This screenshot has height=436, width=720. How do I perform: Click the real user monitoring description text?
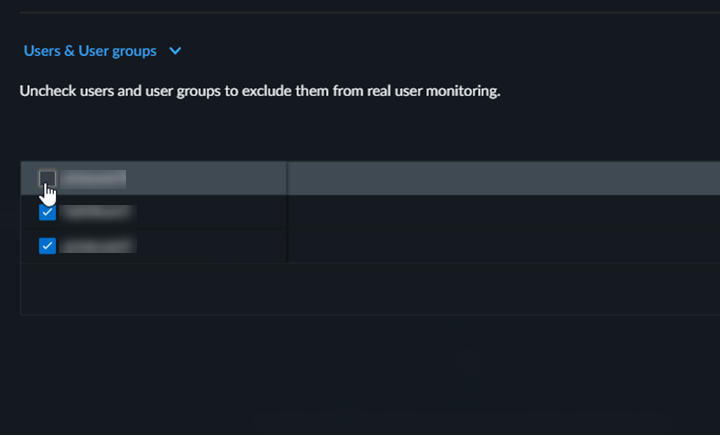click(259, 92)
